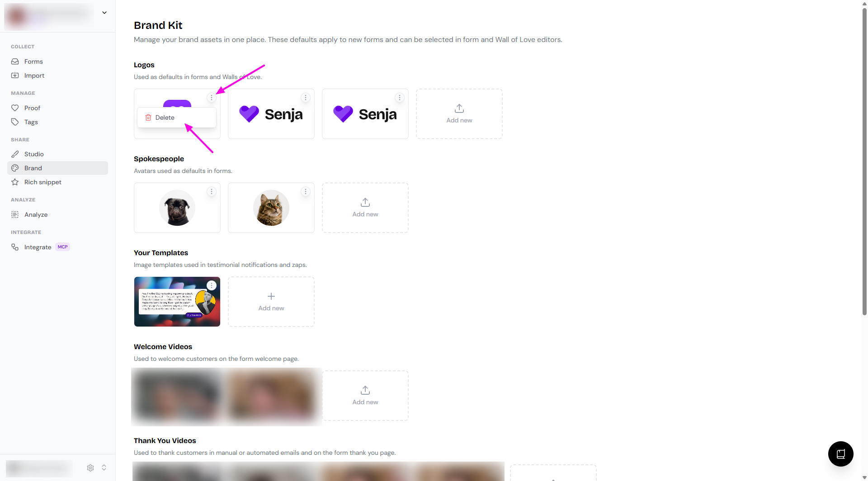The image size is (868, 481).
Task: Click the settings gear at sidebar bottom
Action: (90, 468)
